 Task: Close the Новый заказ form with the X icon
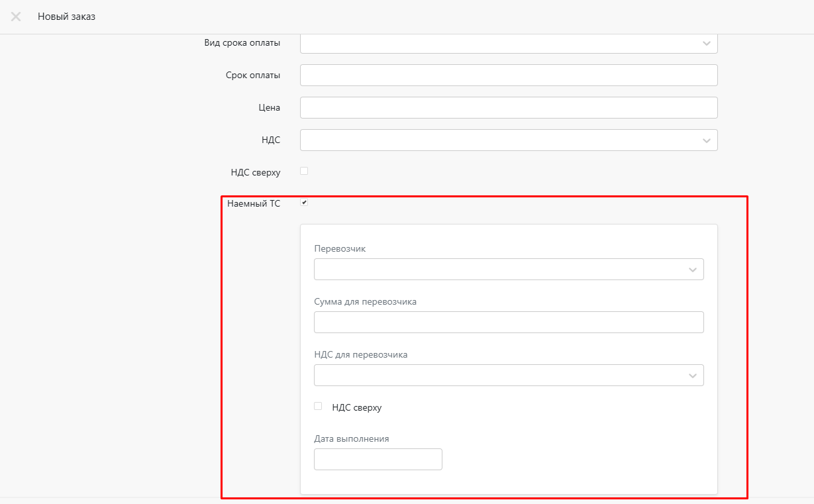click(16, 17)
